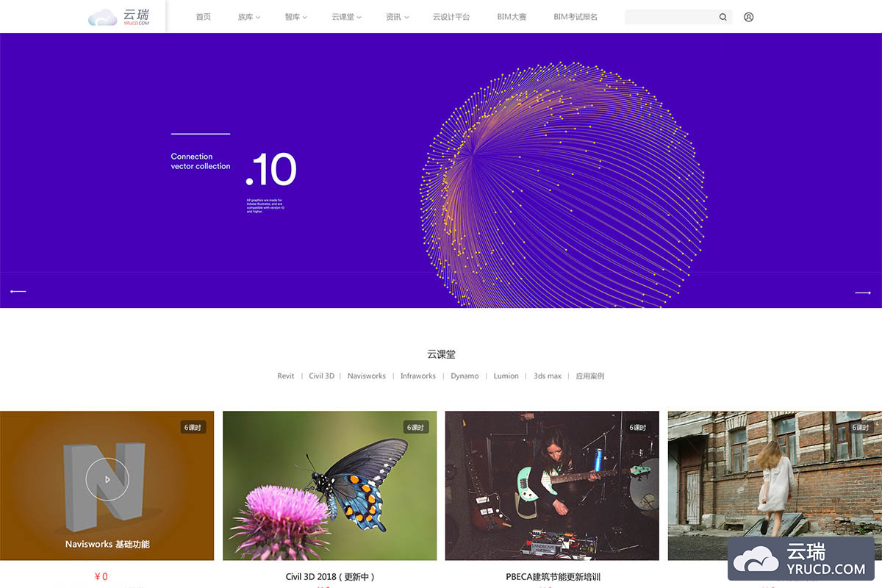Go to 首页 home page
Image resolution: width=882 pixels, height=588 pixels.
(203, 17)
